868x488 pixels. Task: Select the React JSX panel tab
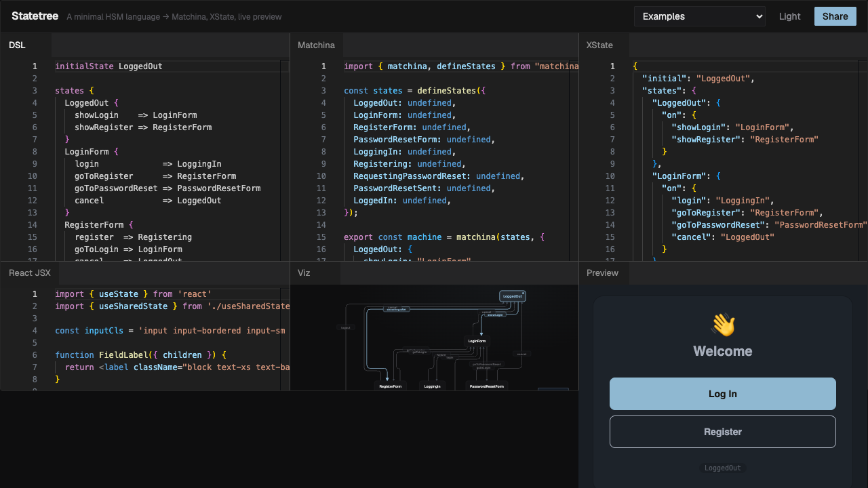point(30,272)
